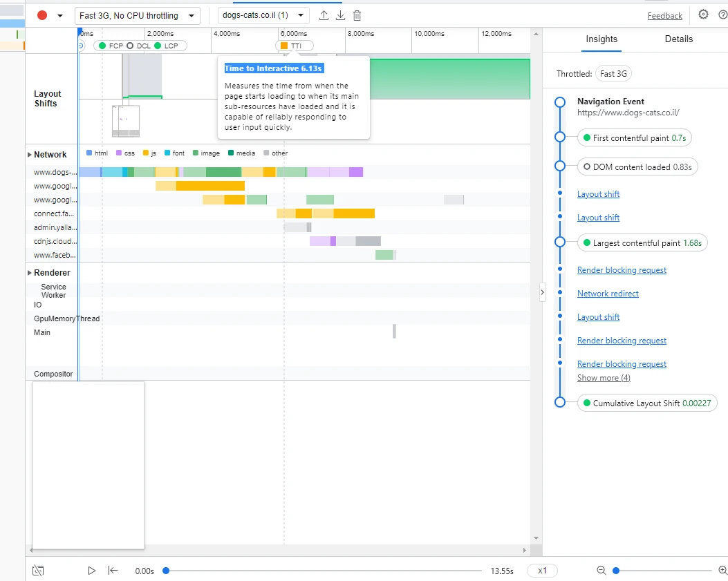This screenshot has width=728, height=581.
Task: Jump to start with skip-back icon
Action: (x=113, y=571)
